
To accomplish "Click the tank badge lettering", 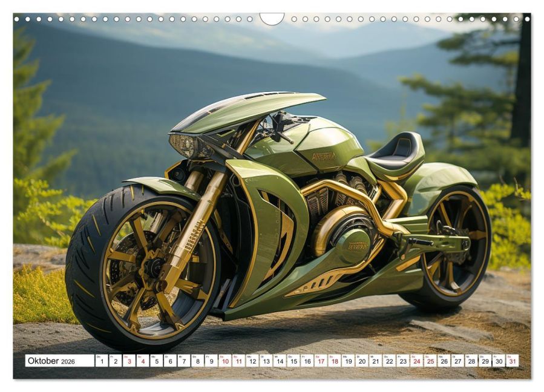I will coord(324,157).
